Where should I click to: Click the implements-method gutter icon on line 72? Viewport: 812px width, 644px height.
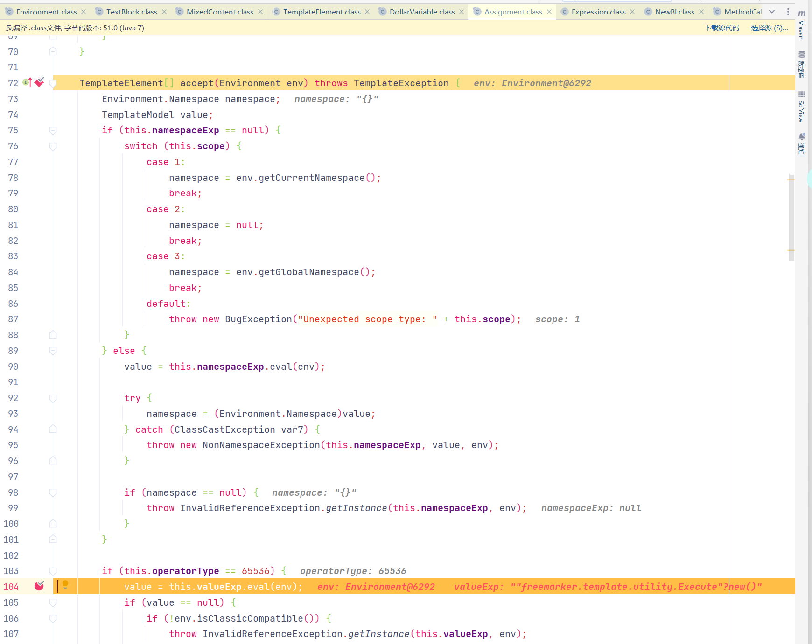click(28, 83)
